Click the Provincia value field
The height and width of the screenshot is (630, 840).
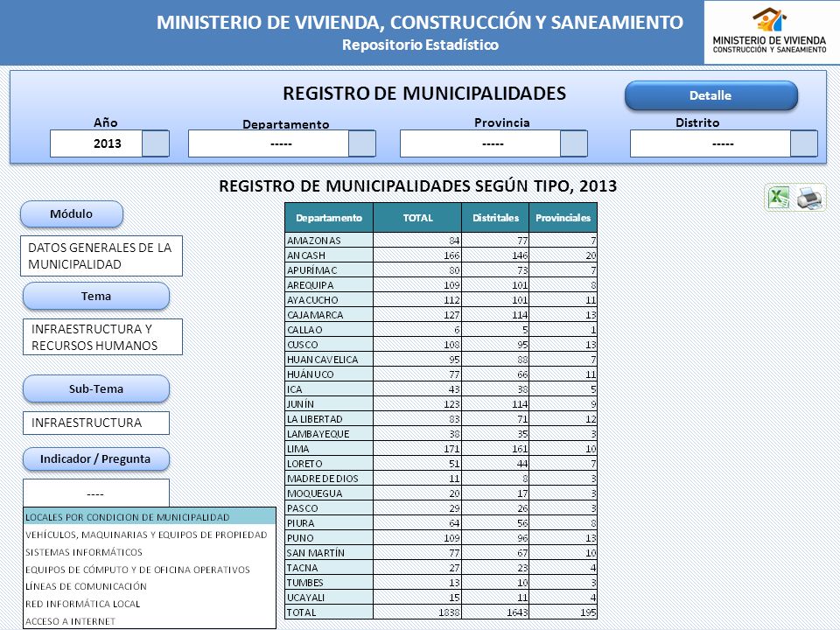pos(480,143)
